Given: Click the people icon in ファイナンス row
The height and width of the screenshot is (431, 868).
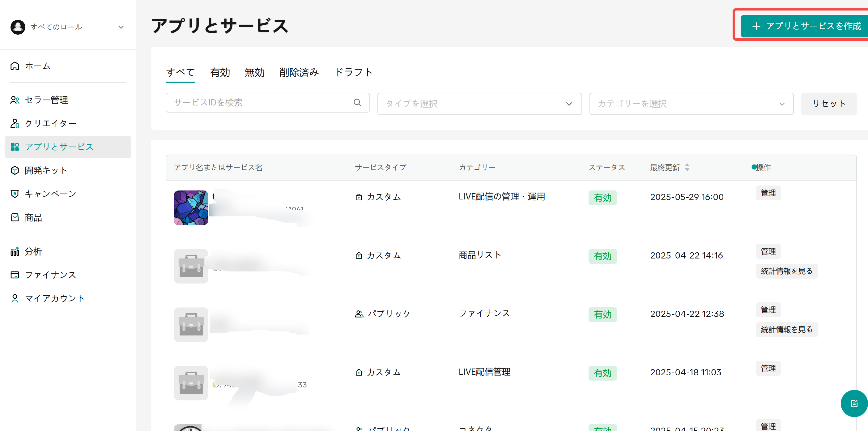Looking at the screenshot, I should point(359,314).
